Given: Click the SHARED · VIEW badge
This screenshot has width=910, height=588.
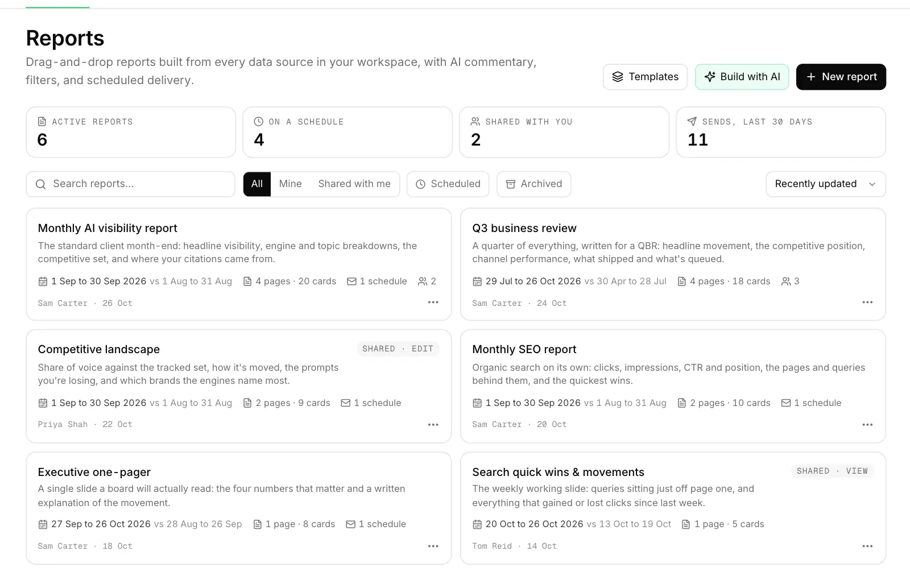Looking at the screenshot, I should (x=833, y=471).
